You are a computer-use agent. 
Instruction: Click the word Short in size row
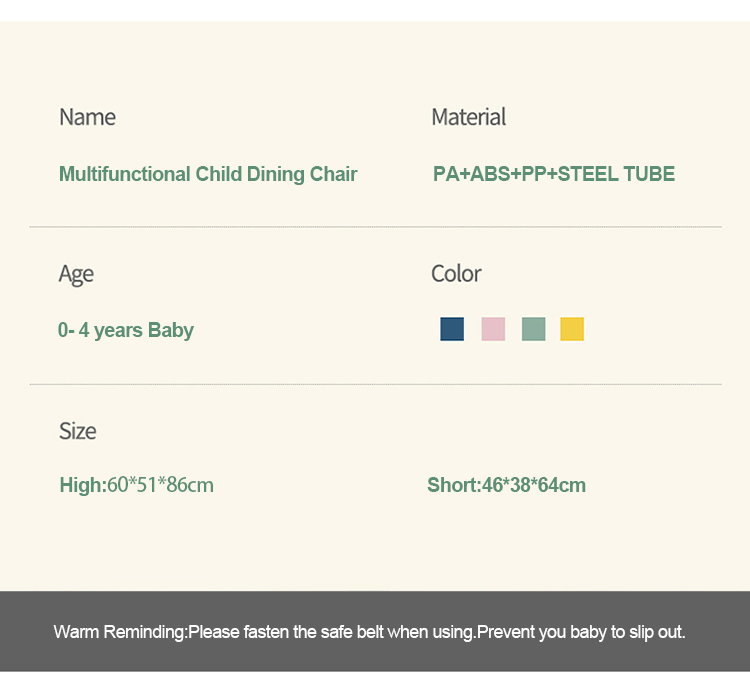pos(452,485)
